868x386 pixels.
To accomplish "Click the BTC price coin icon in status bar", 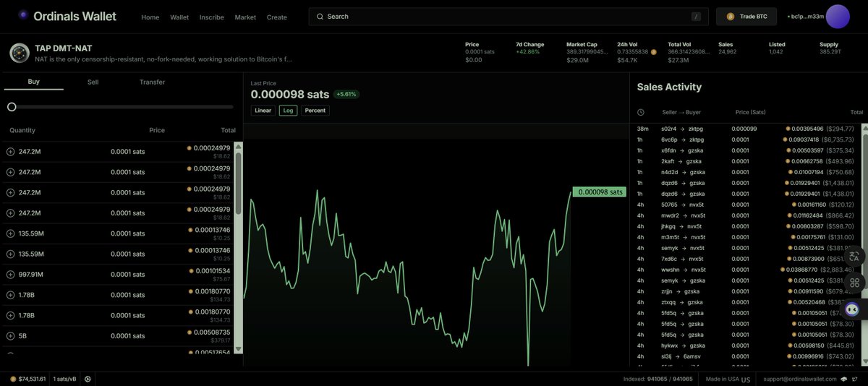I will (x=13, y=379).
